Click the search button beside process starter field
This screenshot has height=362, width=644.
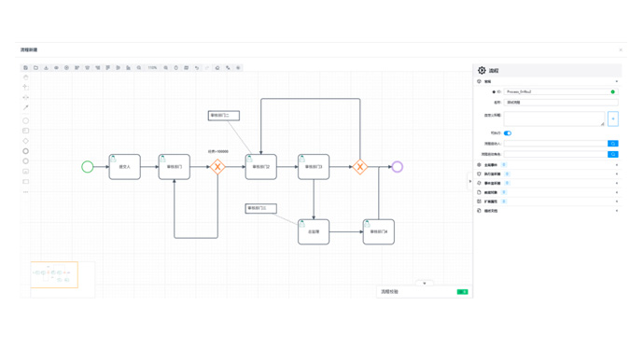click(613, 144)
